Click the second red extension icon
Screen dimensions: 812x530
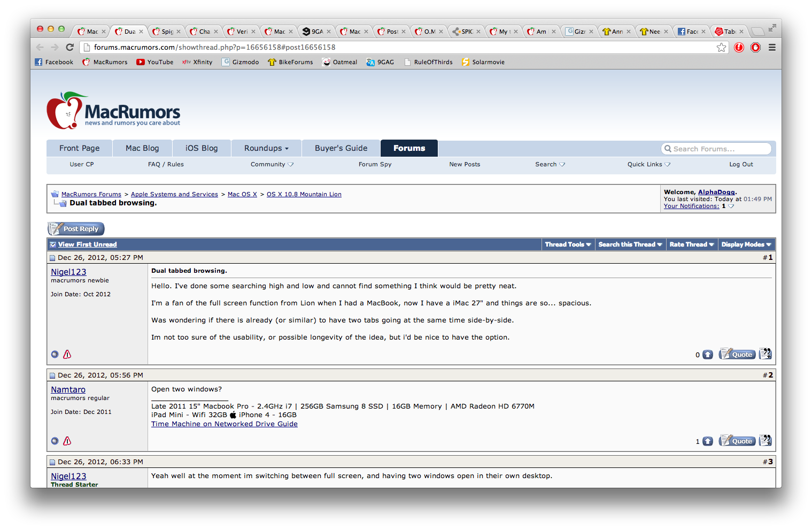(x=755, y=48)
